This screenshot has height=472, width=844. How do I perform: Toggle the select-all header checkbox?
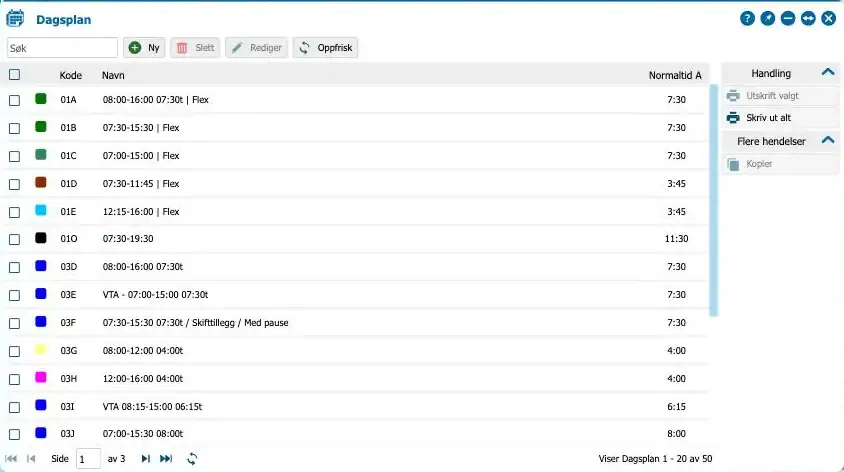point(15,74)
